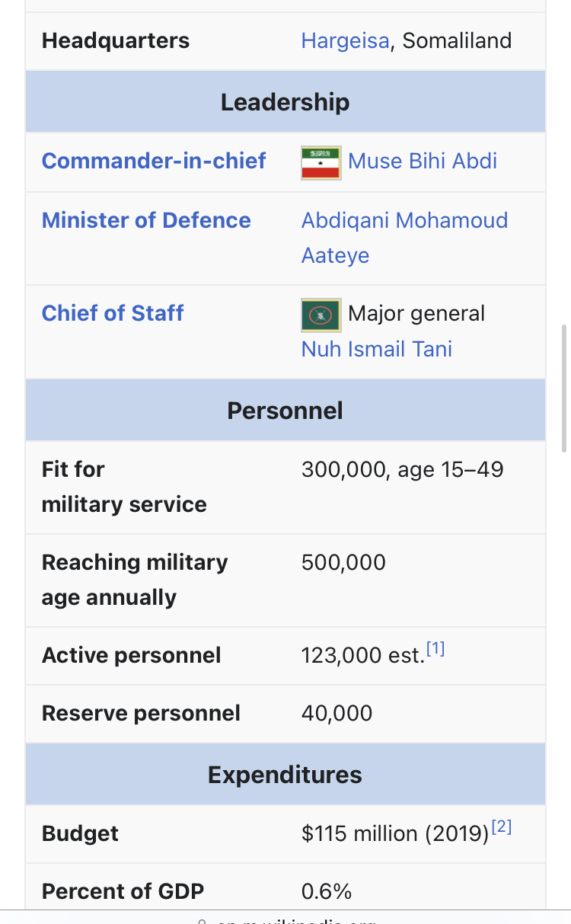
Task: Click the green army flag icon beside Major general
Action: (x=321, y=315)
